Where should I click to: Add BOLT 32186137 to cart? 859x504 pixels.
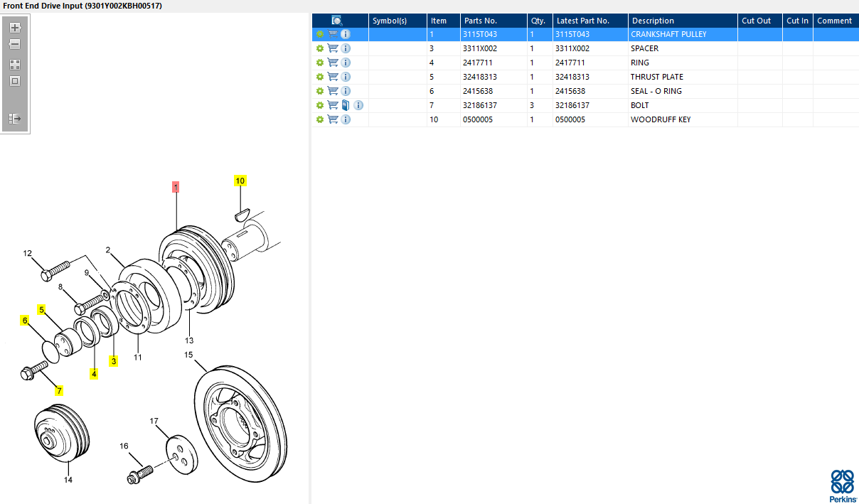coord(333,105)
